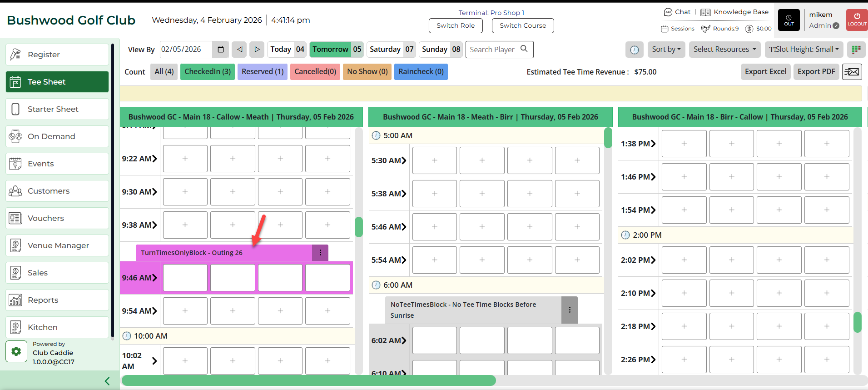Click the OUT clock-out button
868x390 pixels.
(789, 20)
